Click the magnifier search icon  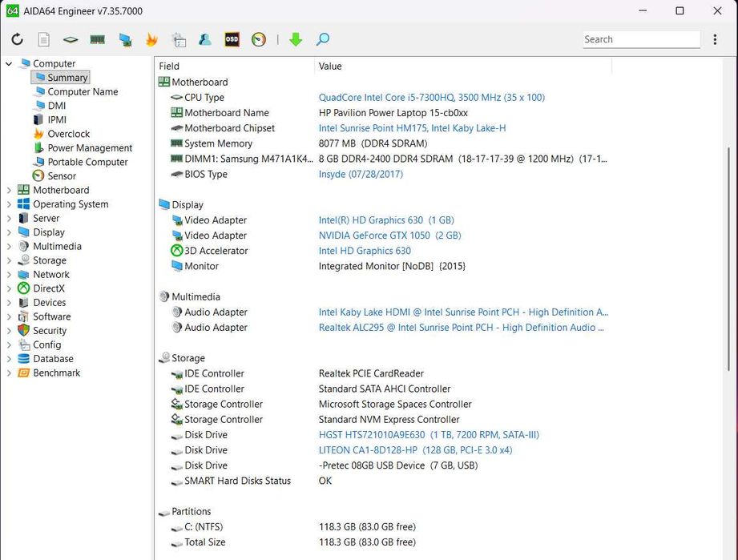coord(322,39)
